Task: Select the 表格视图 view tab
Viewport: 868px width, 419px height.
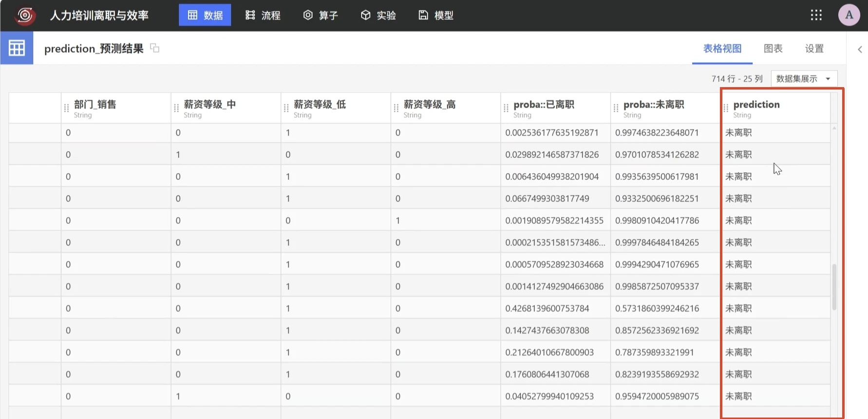Action: coord(722,48)
